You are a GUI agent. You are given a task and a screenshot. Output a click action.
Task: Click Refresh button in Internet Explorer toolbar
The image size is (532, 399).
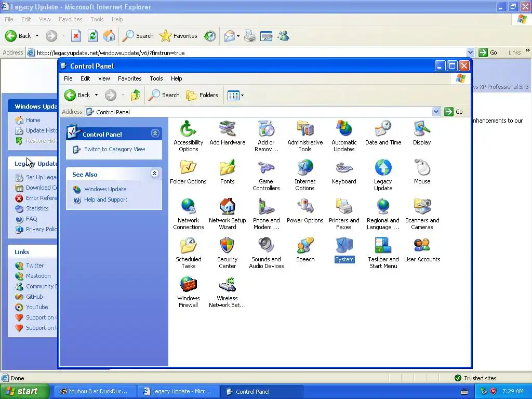[92, 36]
